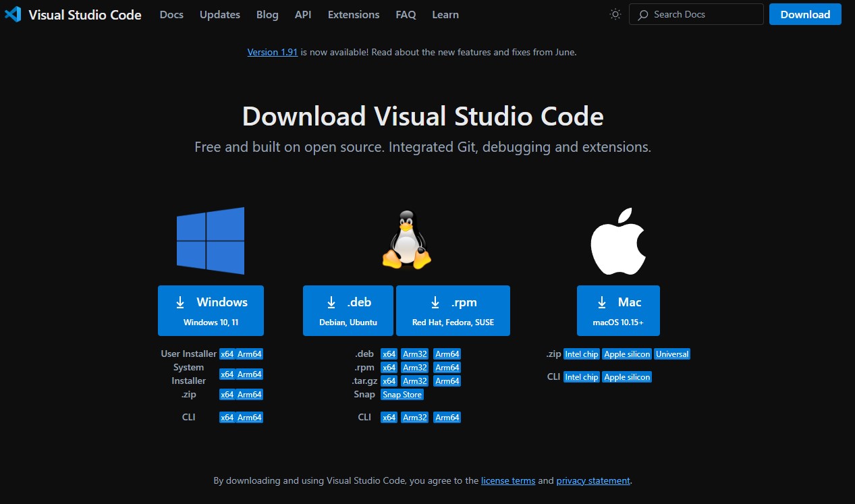Open the Updates page in navigation

[220, 14]
